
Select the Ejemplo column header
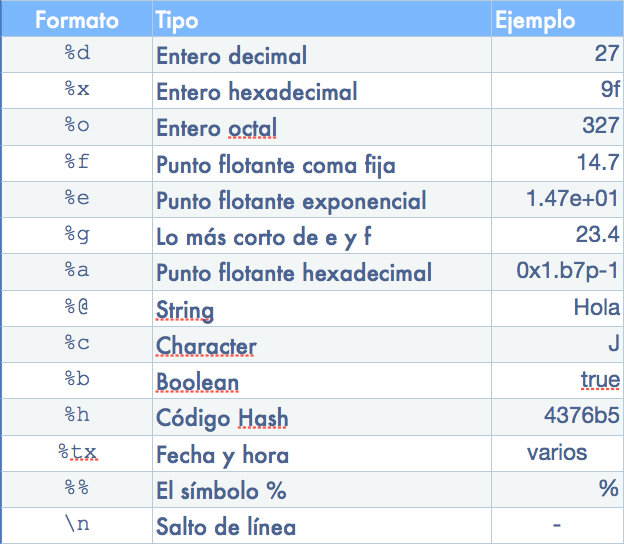pos(558,19)
